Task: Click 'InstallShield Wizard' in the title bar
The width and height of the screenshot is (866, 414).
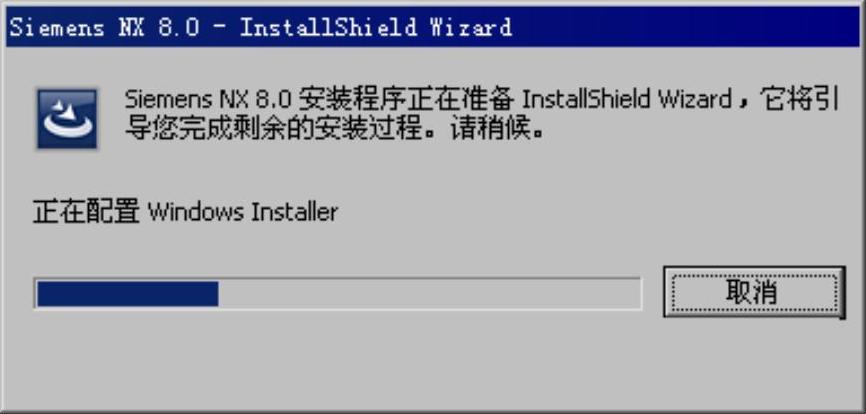Action: coord(376,27)
